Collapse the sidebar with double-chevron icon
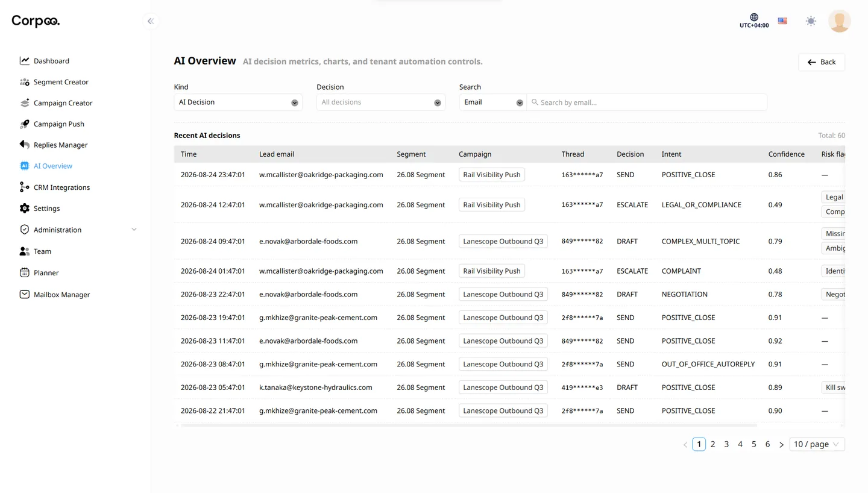Image resolution: width=868 pixels, height=493 pixels. 151,21
